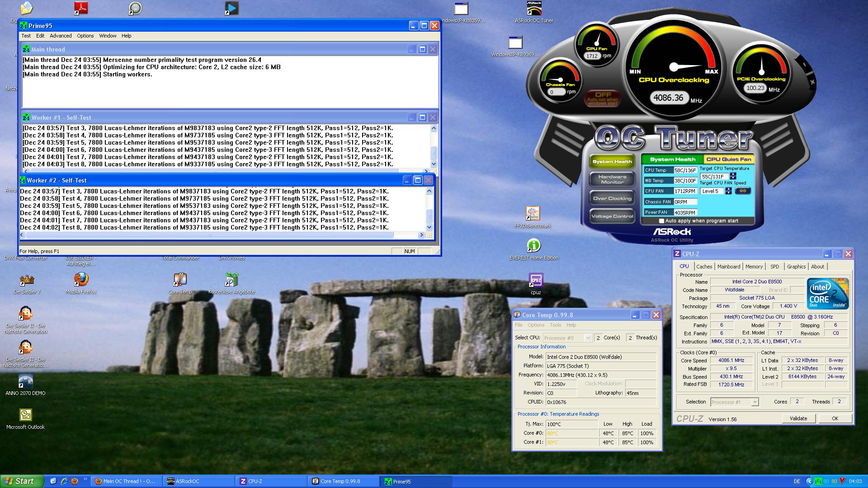Screen dimensions: 868x488
Task: Open the Die Siedler 7 game icon
Action: tap(27, 280)
